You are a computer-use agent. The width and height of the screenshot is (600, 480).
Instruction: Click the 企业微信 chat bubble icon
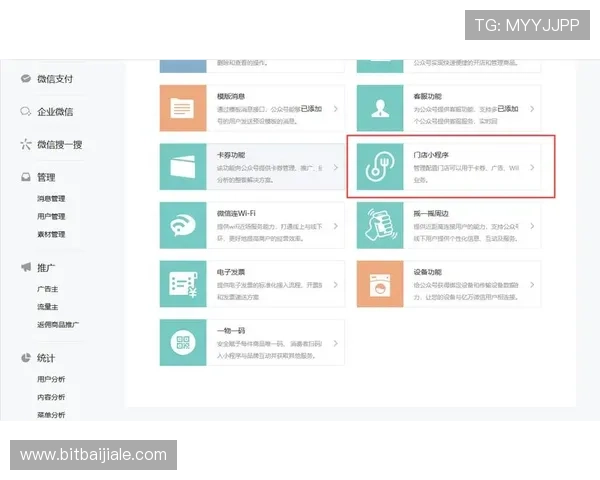coord(26,111)
